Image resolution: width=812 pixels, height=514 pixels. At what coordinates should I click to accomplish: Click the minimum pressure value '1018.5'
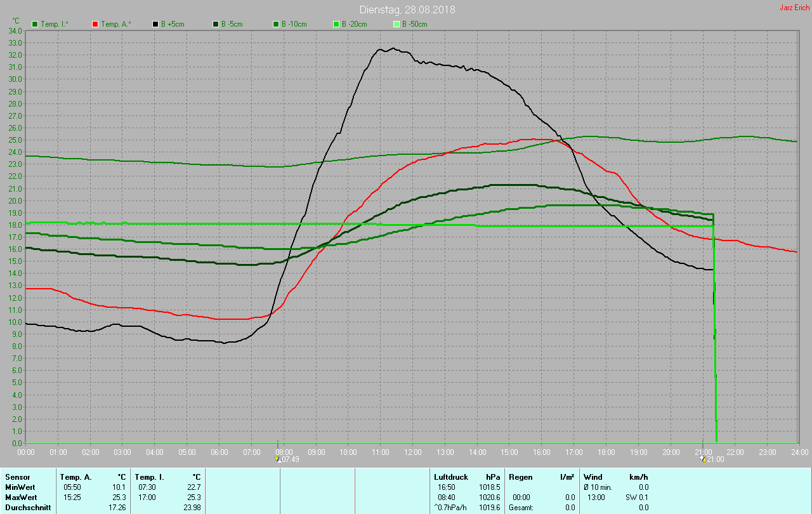[x=490, y=487]
